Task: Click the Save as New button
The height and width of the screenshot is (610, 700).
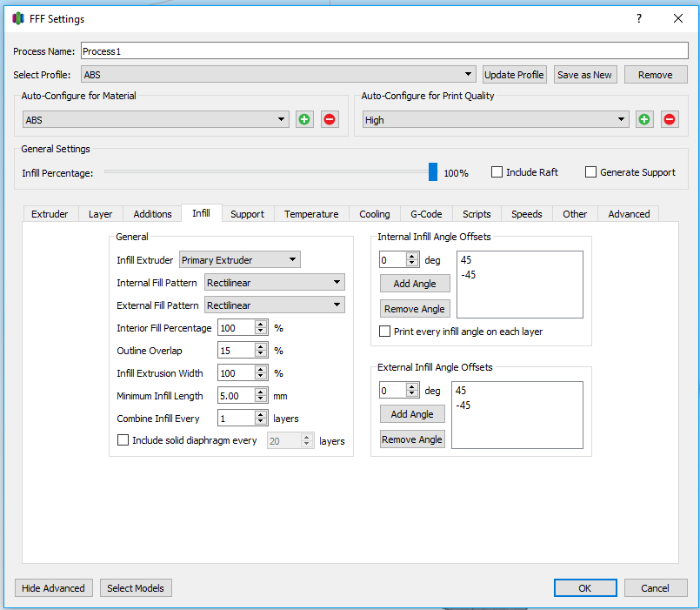Action: tap(585, 75)
